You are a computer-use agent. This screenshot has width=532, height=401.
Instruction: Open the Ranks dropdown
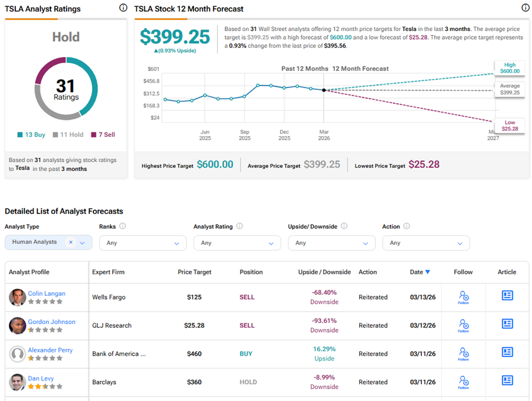(143, 243)
